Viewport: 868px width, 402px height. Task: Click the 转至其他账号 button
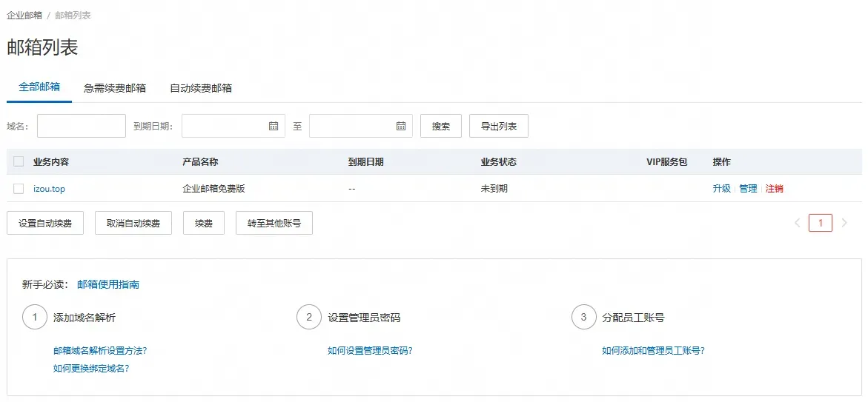[x=274, y=223]
